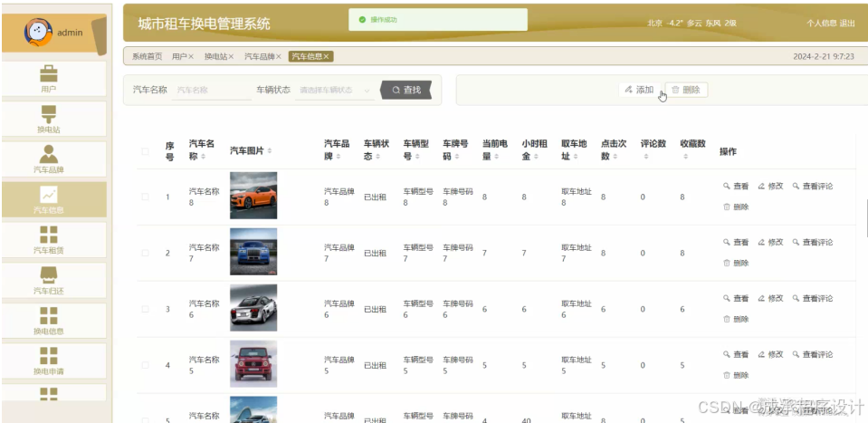The height and width of the screenshot is (423, 868).
Task: Click 查看 for 汽车名称8 row
Action: pos(736,187)
